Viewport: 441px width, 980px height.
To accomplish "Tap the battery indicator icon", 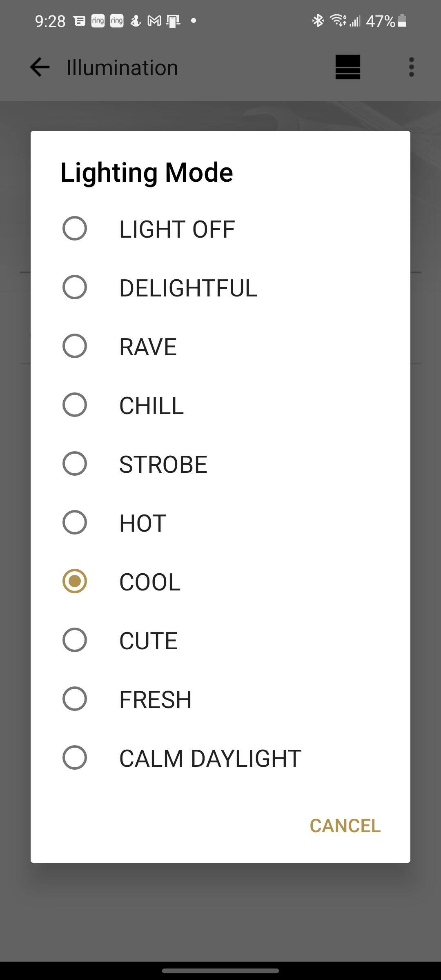I will tap(402, 21).
